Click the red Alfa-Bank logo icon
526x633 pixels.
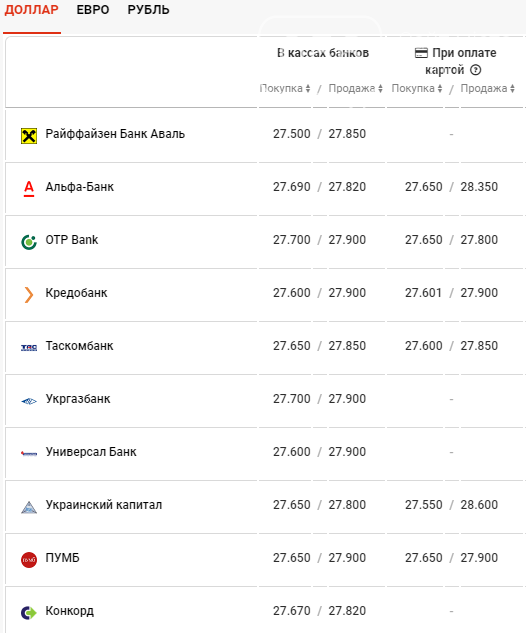click(29, 189)
